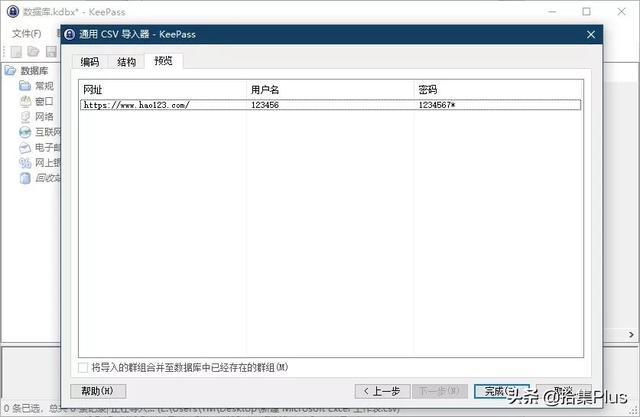Switch to the 结构 tab
Screen dimensions: 640x417
(126, 62)
